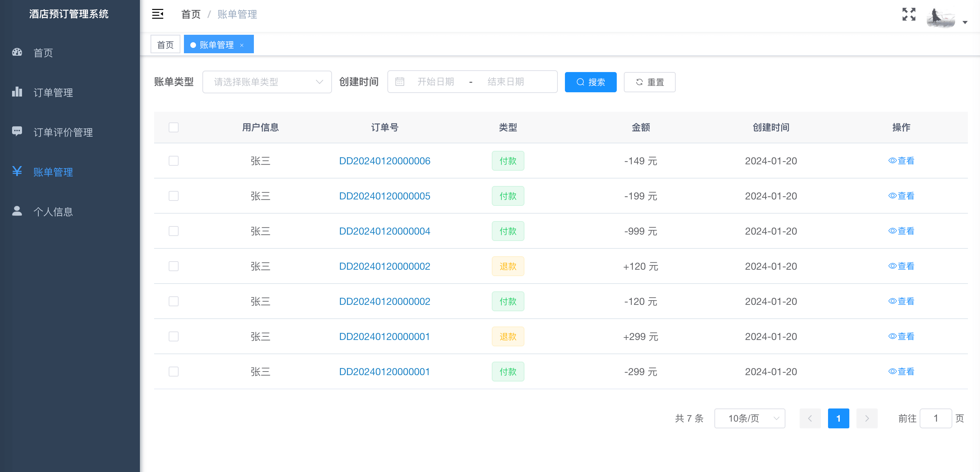Check the select-all checkbox in the table header
Viewport: 980px width, 472px height.
[x=174, y=127]
